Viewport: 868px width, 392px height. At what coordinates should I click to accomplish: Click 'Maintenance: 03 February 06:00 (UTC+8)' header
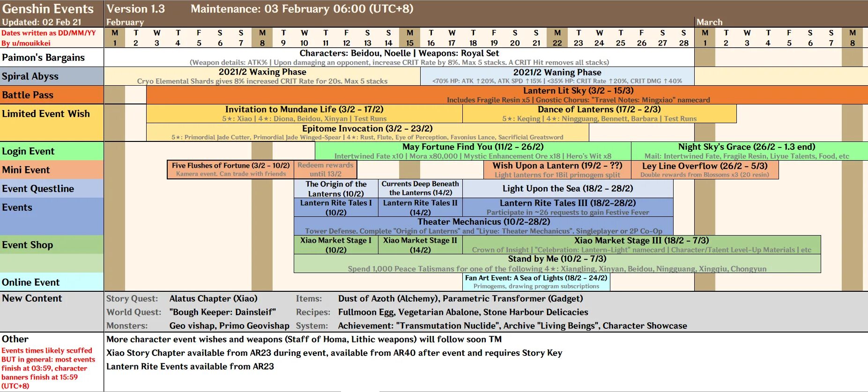(x=302, y=9)
